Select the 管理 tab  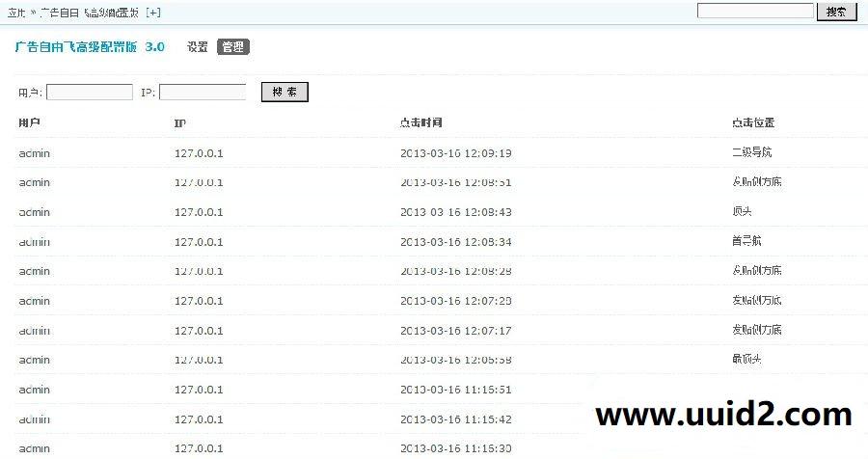(233, 47)
